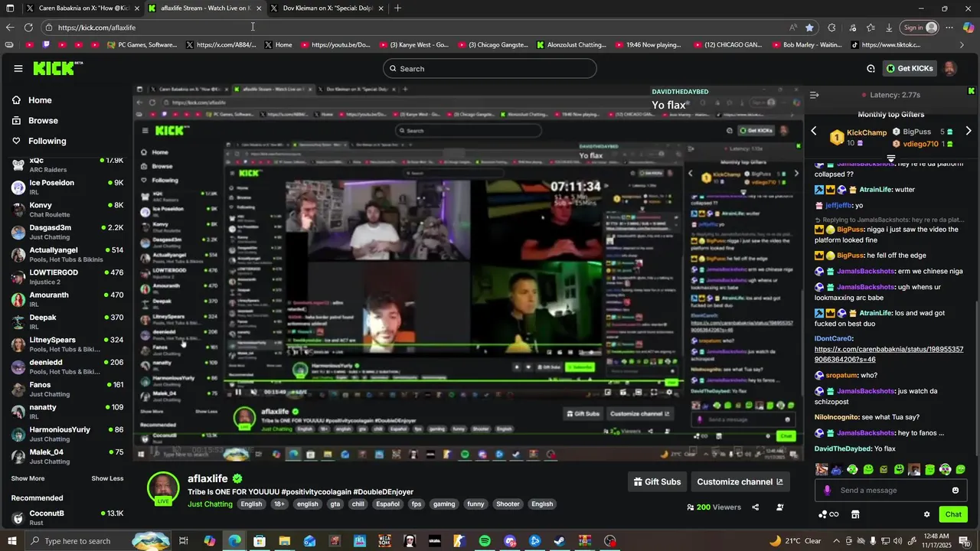The image size is (980, 551).
Task: Click Gift Subs button
Action: click(x=657, y=482)
